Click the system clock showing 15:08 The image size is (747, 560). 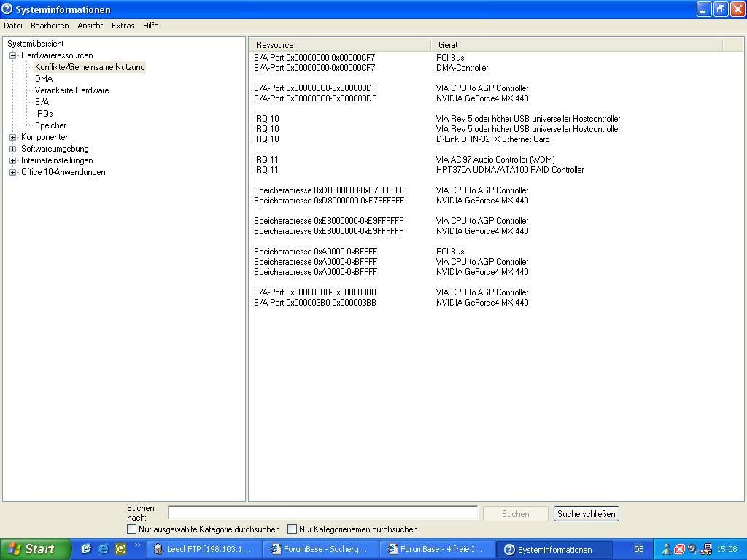pyautogui.click(x=727, y=550)
